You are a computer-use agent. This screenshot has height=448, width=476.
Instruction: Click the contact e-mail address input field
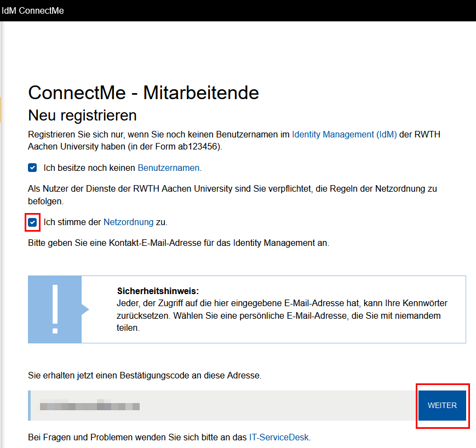pyautogui.click(x=219, y=405)
